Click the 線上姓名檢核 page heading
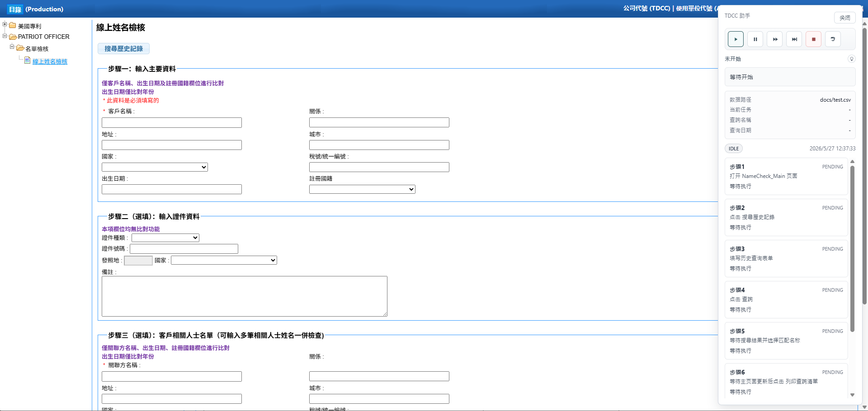The image size is (868, 411). click(121, 28)
